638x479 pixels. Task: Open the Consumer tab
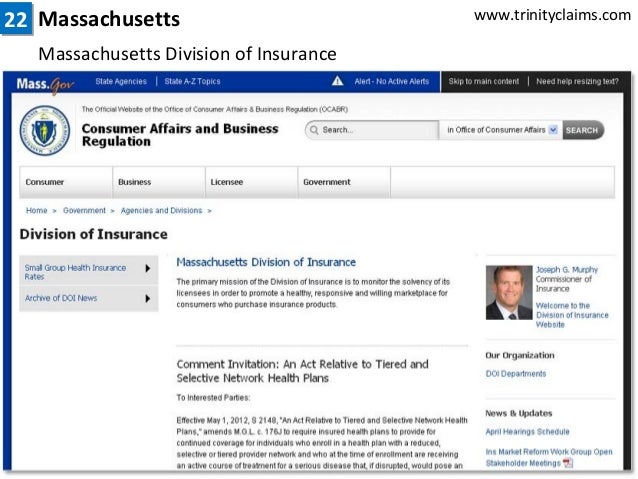coord(66,182)
